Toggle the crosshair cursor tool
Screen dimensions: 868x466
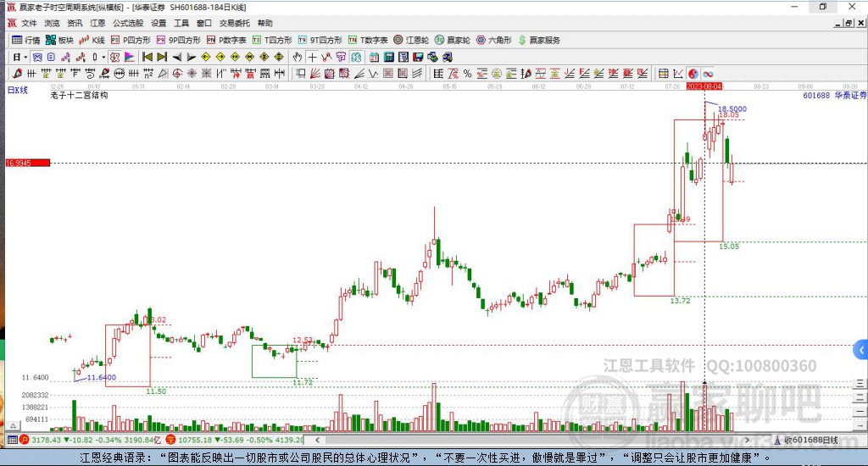[x=312, y=57]
